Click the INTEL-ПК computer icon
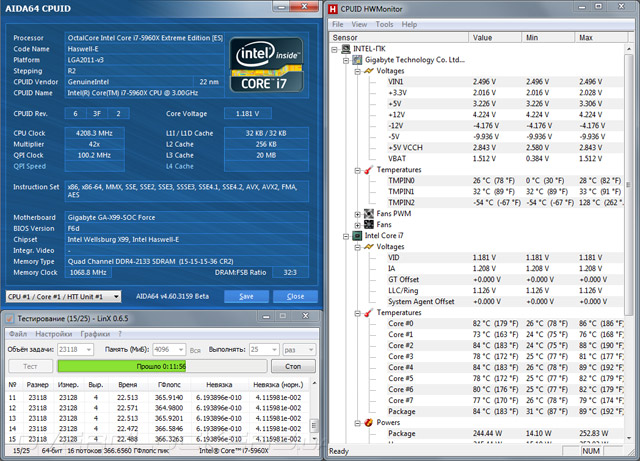This screenshot has height=461, width=640. (346, 49)
